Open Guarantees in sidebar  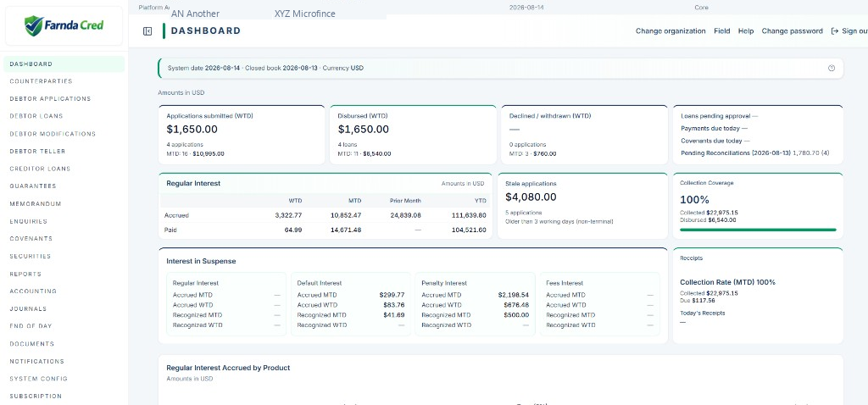tap(64, 186)
